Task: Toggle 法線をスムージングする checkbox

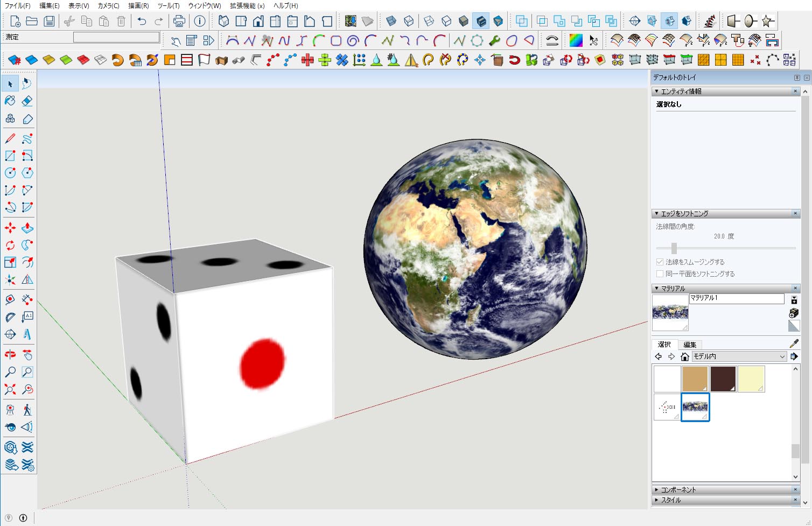Action: (660, 262)
